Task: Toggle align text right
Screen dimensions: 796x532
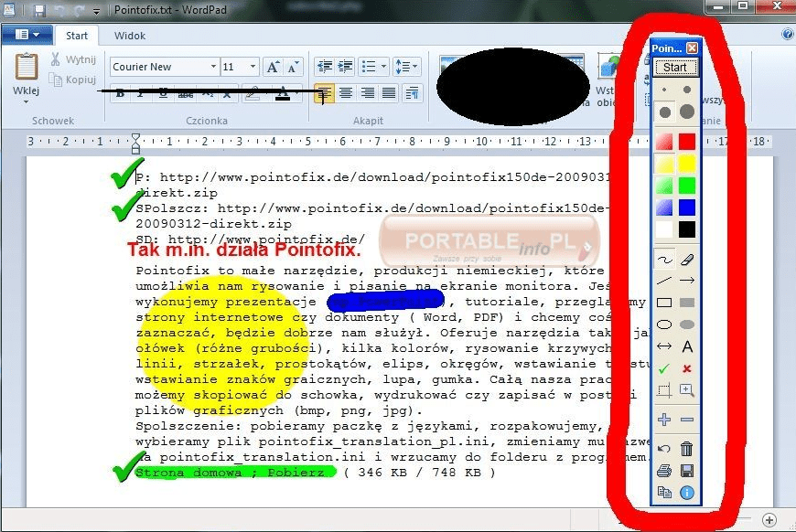Action: (x=367, y=93)
